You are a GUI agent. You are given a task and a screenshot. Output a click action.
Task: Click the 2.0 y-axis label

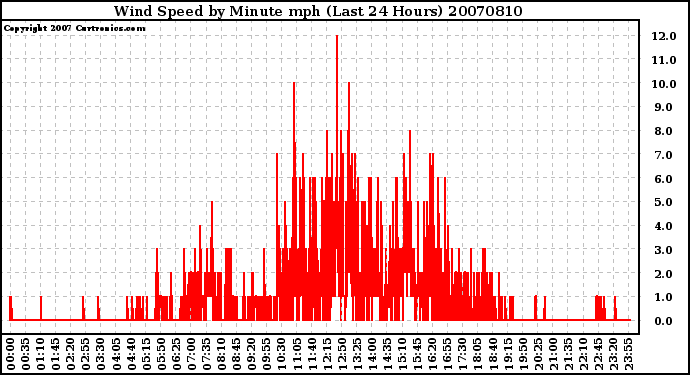(664, 274)
